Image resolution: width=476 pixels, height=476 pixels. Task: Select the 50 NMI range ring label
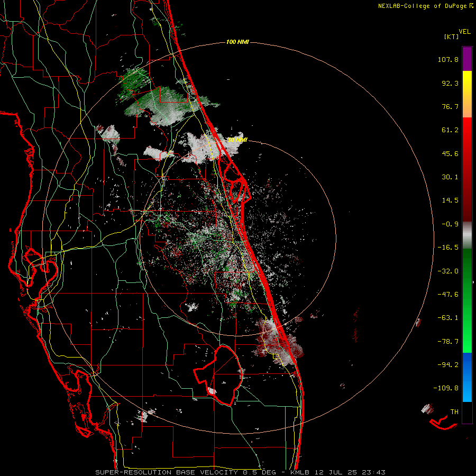click(x=237, y=140)
